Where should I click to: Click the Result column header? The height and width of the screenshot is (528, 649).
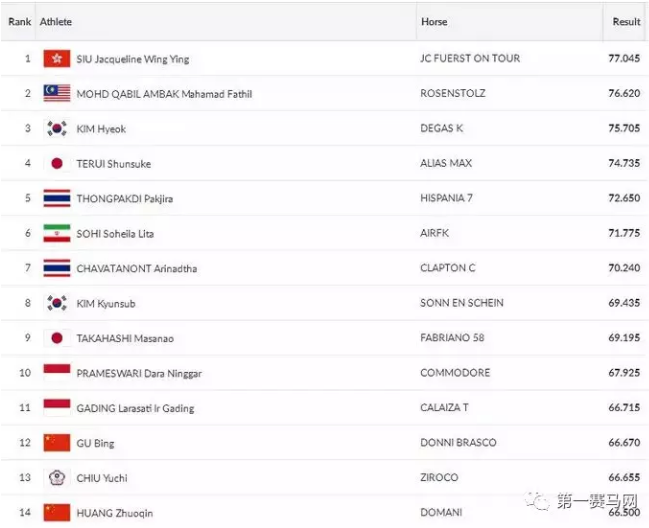click(x=626, y=22)
